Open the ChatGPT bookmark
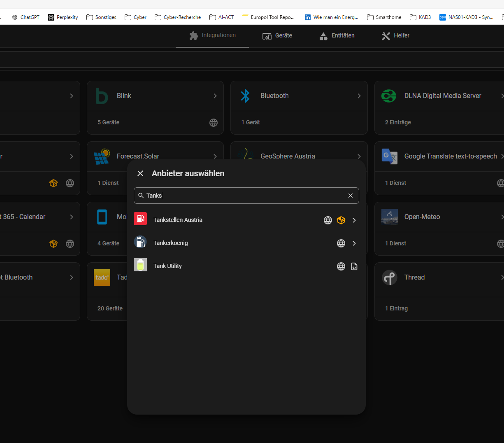 click(26, 17)
